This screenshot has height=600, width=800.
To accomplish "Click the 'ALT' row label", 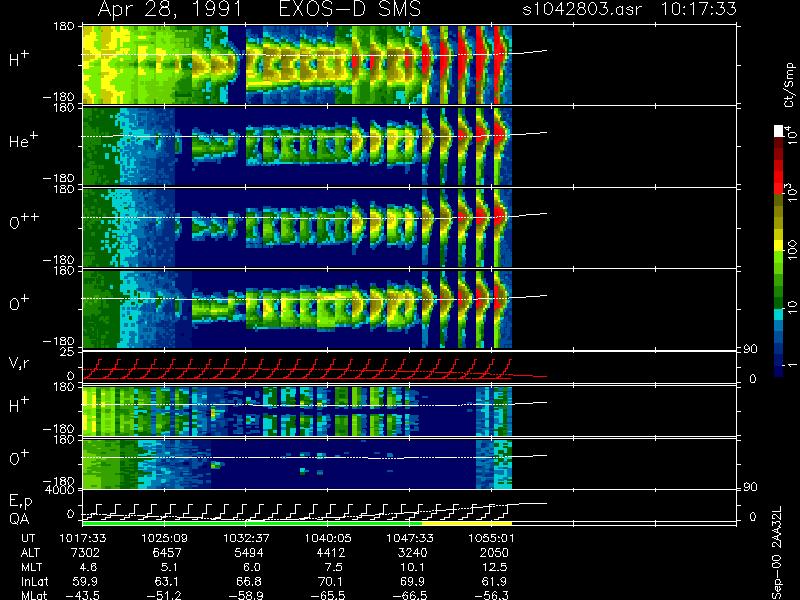I will (x=30, y=553).
